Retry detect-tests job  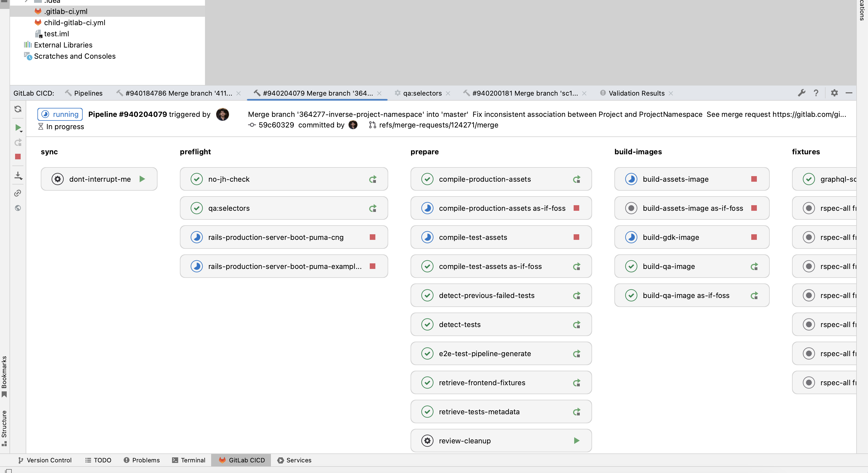click(576, 325)
